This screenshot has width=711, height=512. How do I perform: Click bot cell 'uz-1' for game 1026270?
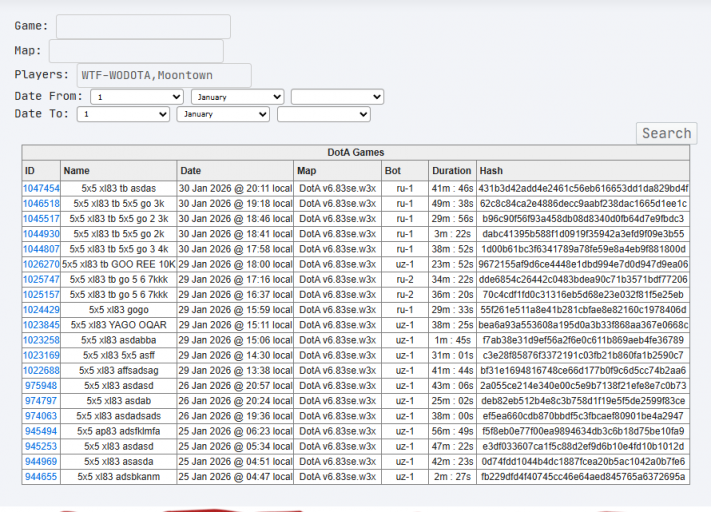pos(405,264)
